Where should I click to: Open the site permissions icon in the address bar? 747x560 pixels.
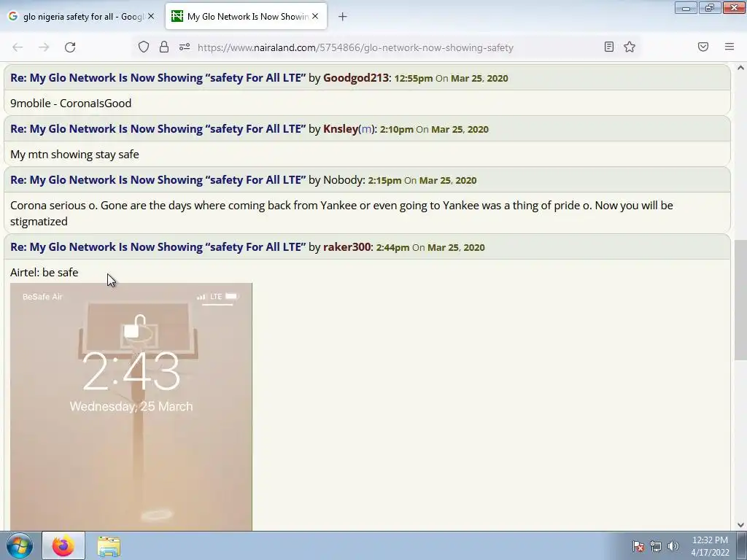point(185,47)
